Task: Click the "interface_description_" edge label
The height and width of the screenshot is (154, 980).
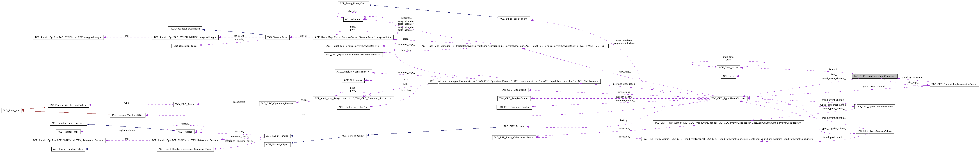Action: [x=624, y=84]
